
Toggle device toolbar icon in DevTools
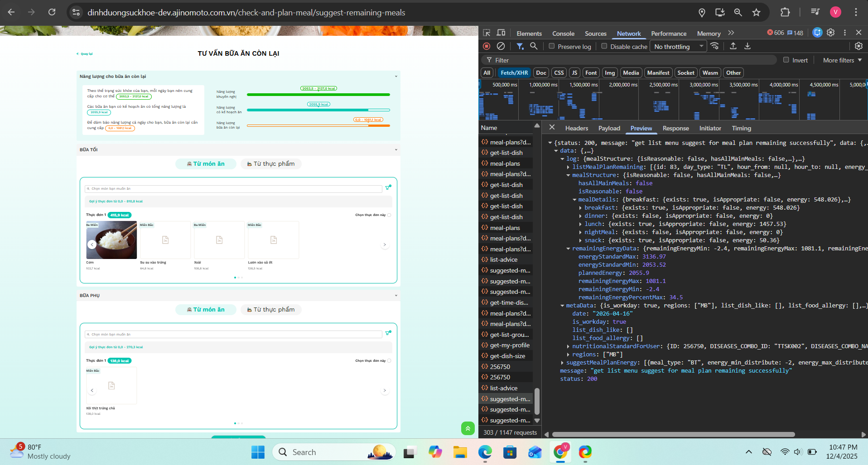pos(501,33)
